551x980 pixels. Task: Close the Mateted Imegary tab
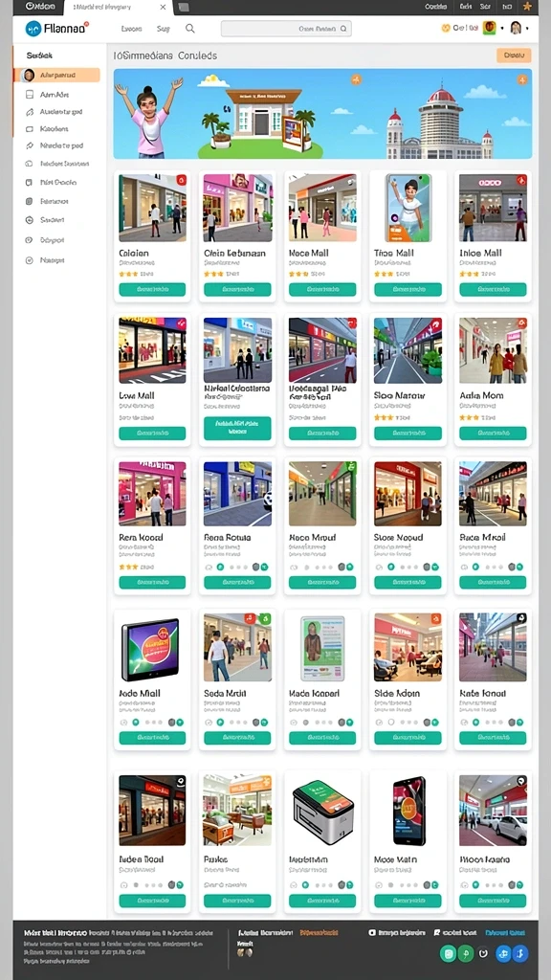point(163,7)
